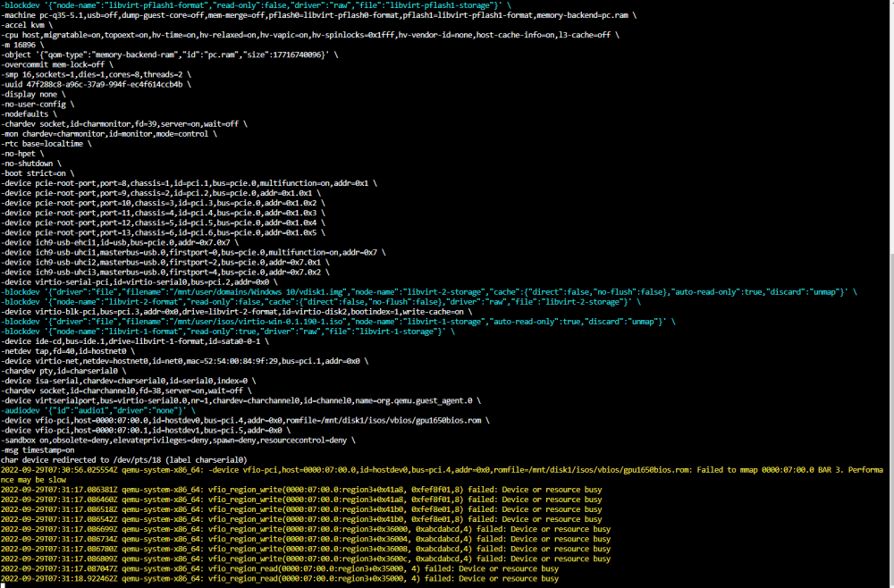
Task: Click the '-chardev socket,id=charchannel0' line
Action: pyautogui.click(x=126, y=391)
